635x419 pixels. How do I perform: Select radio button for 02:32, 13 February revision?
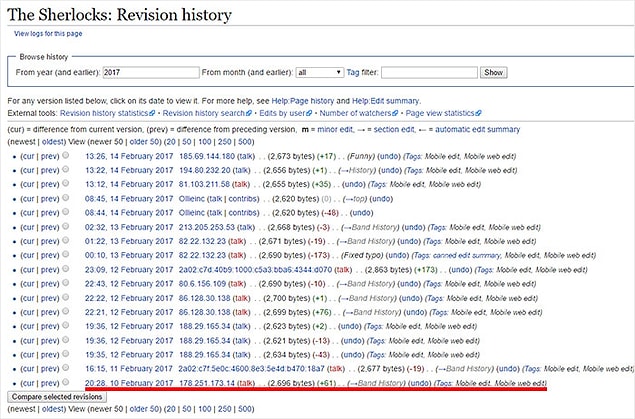pyautogui.click(x=66, y=226)
